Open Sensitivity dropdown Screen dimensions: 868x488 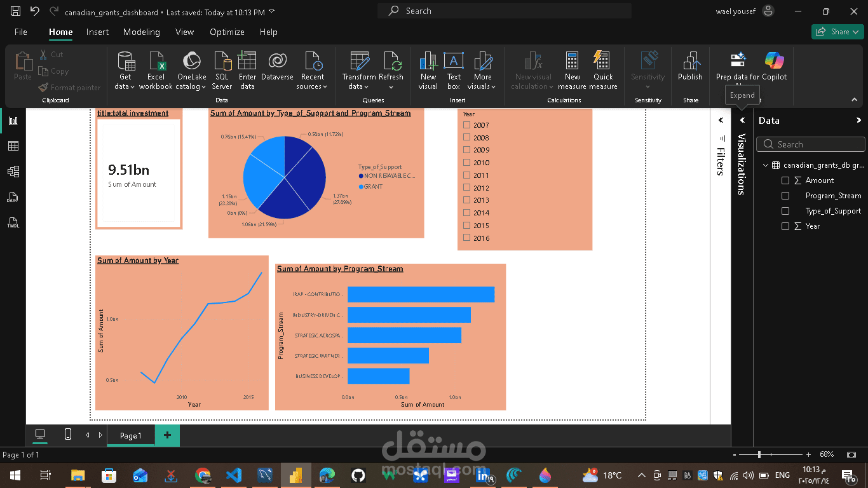click(x=648, y=71)
